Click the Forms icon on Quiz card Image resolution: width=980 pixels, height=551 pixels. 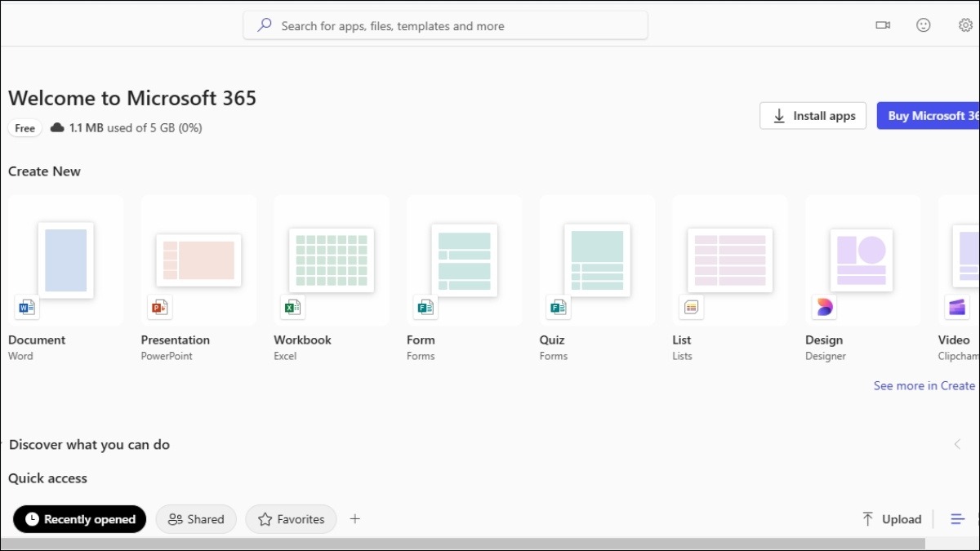tap(558, 307)
